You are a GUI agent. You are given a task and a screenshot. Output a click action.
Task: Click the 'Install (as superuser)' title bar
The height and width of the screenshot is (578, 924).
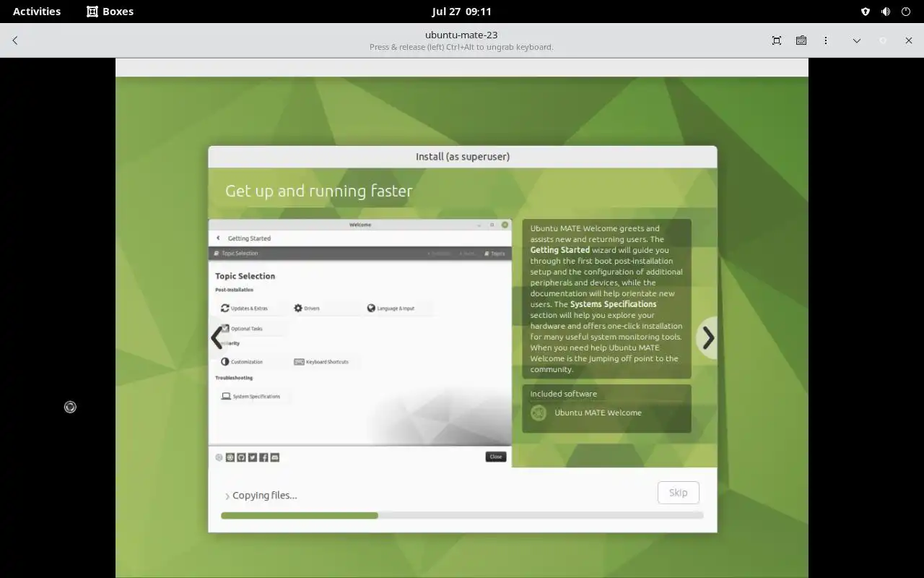coord(463,157)
